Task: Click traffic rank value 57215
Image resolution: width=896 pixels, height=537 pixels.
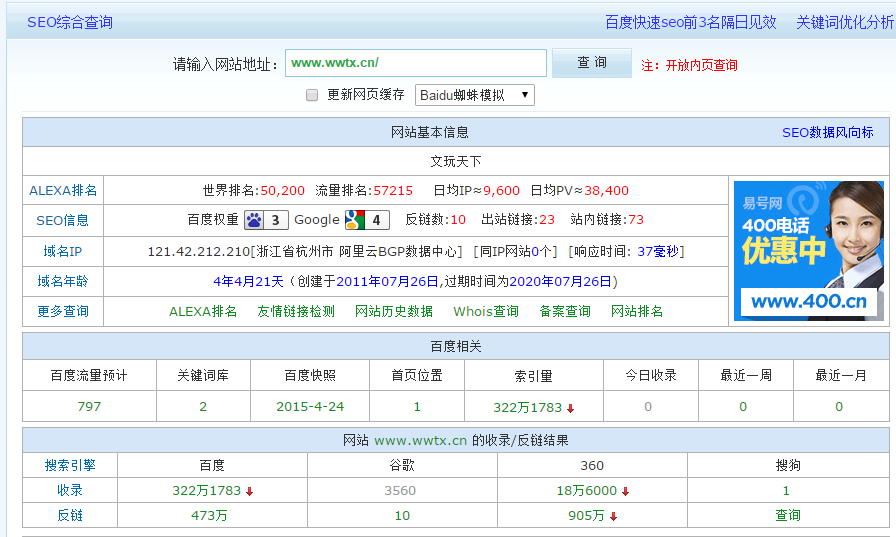Action: coord(393,191)
